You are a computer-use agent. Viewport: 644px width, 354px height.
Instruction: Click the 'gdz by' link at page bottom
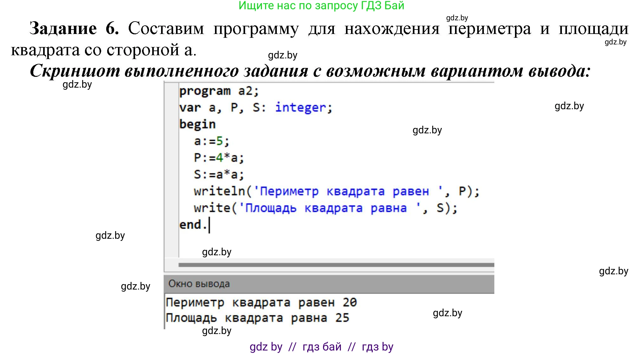point(265,347)
